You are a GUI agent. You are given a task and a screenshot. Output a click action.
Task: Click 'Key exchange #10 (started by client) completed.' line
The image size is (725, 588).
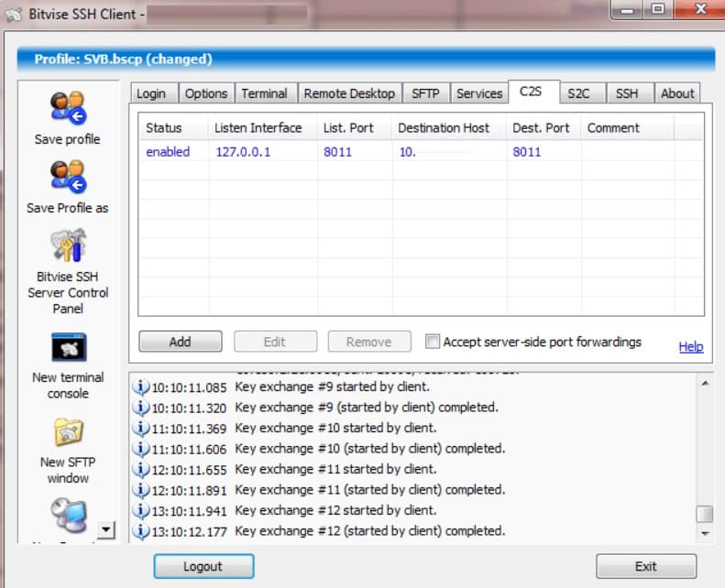coord(370,449)
